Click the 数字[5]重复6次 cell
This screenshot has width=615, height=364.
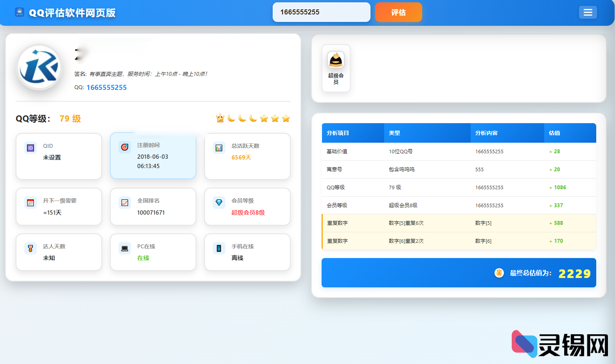point(406,223)
